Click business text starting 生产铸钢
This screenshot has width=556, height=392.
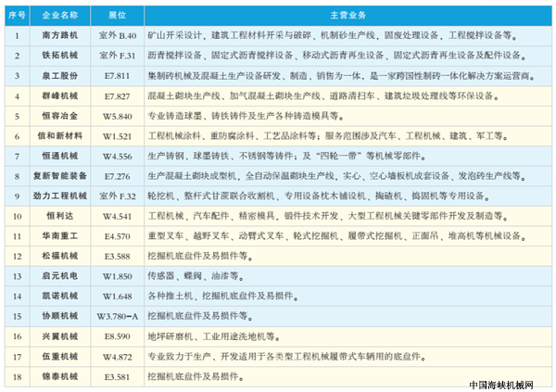point(287,156)
